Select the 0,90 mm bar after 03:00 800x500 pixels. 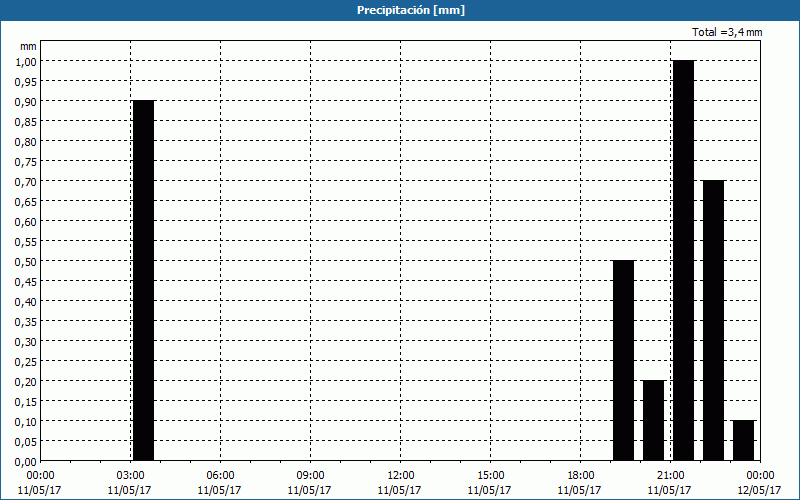click(143, 281)
